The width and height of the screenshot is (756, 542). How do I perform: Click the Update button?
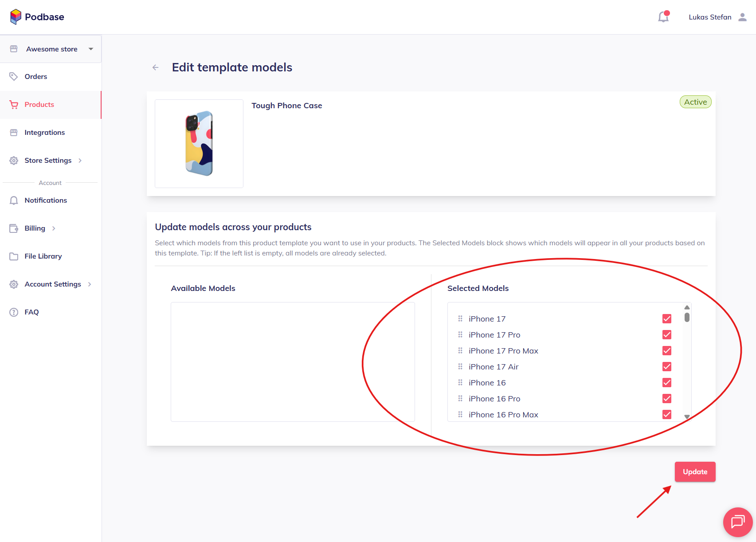695,472
